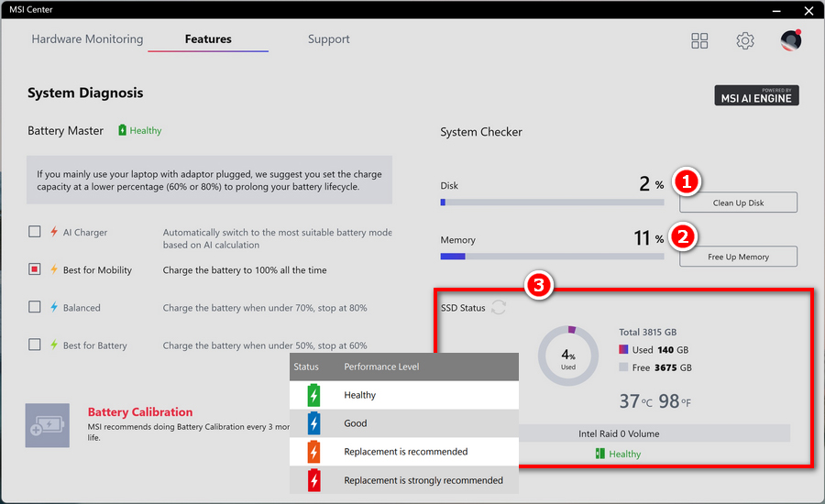Viewport: 825px width, 504px height.
Task: Check the Balanced charging mode checkbox
Action: coord(34,307)
